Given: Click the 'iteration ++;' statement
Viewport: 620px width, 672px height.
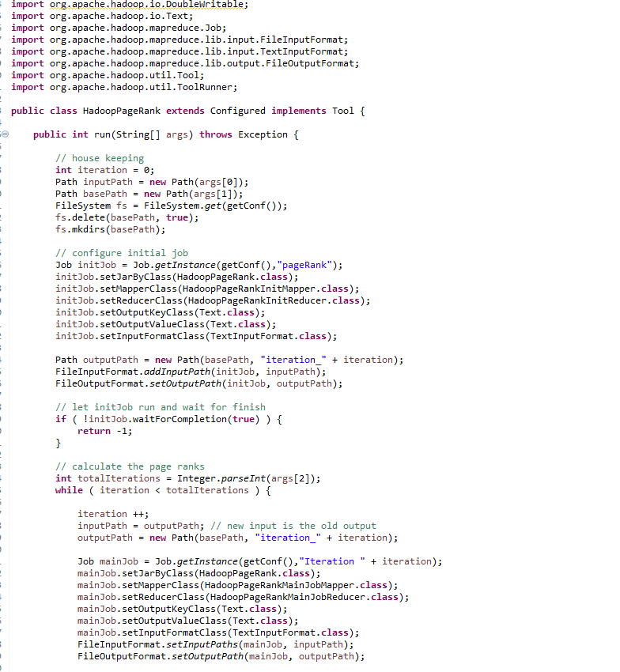Looking at the screenshot, I should coord(113,515).
